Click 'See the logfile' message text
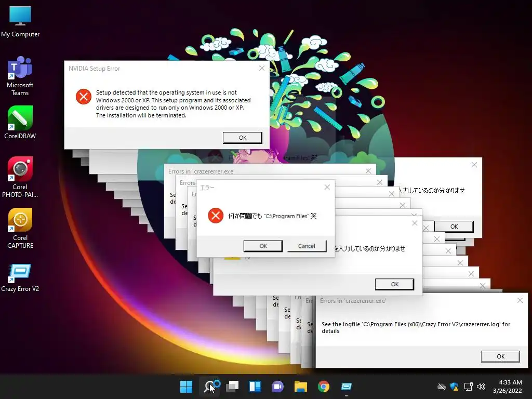The width and height of the screenshot is (532, 399). 416,327
